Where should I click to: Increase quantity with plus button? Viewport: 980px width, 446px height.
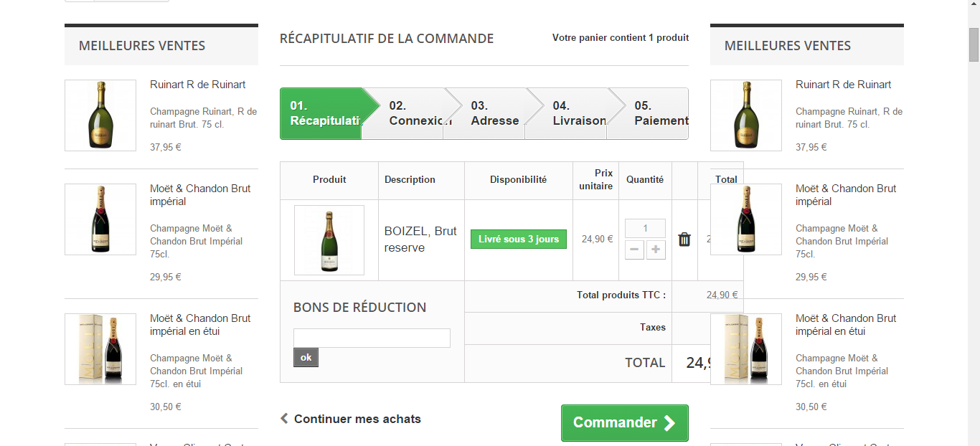point(656,250)
